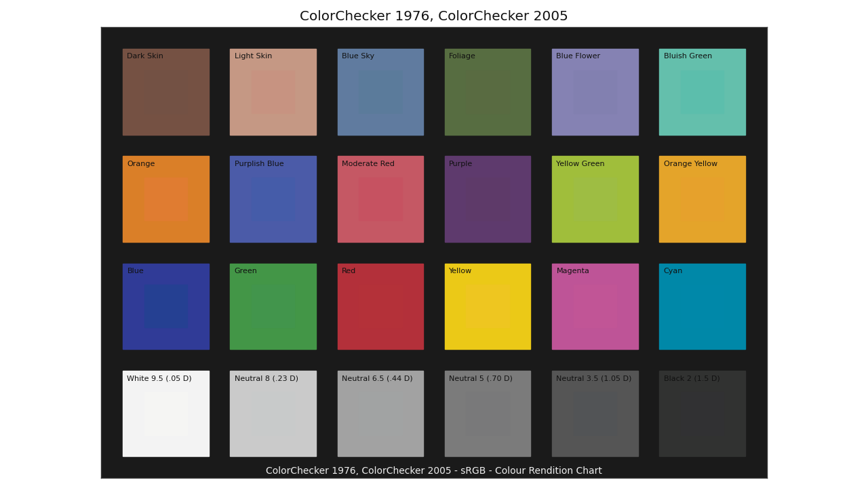
Task: Select the Light Skin swatch
Action: [x=273, y=92]
